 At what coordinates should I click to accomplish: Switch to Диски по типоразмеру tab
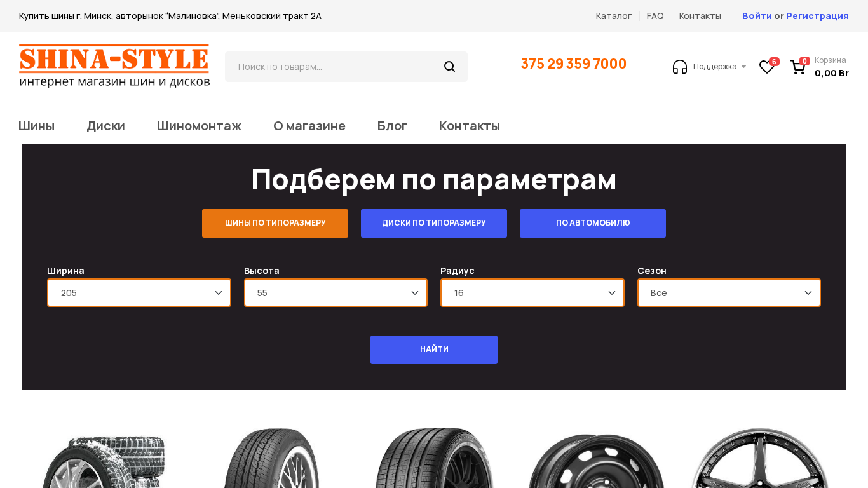click(434, 223)
